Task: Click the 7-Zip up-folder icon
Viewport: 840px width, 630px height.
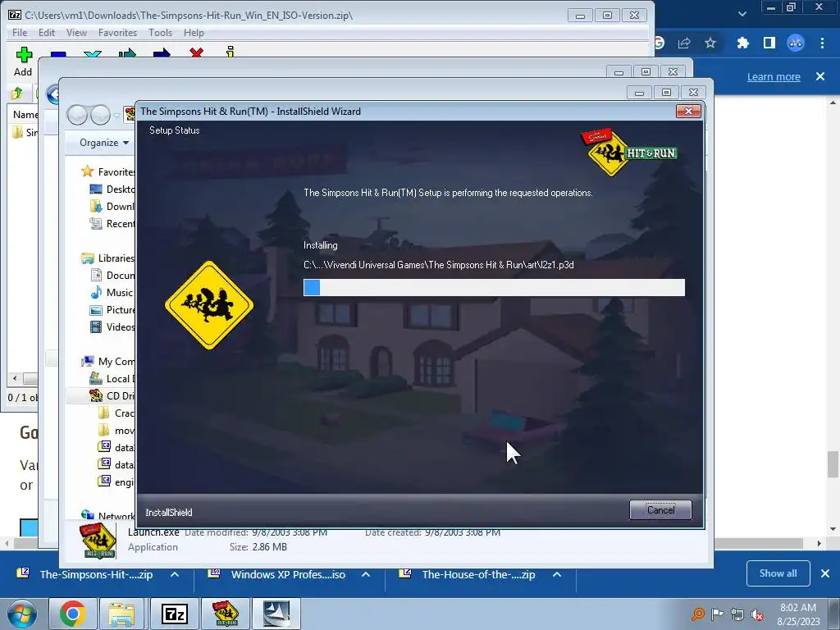Action: (x=16, y=94)
